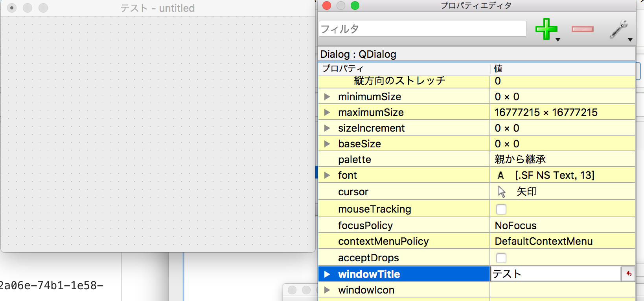Image resolution: width=644 pixels, height=301 pixels.
Task: Click the 値 column header
Action: click(563, 68)
